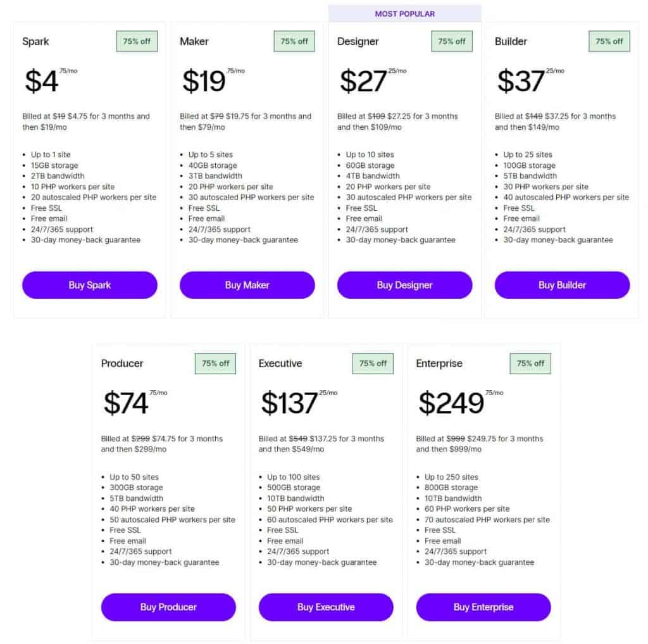This screenshot has height=644, width=648.
Task: Click the Buy Producer button
Action: point(168,607)
